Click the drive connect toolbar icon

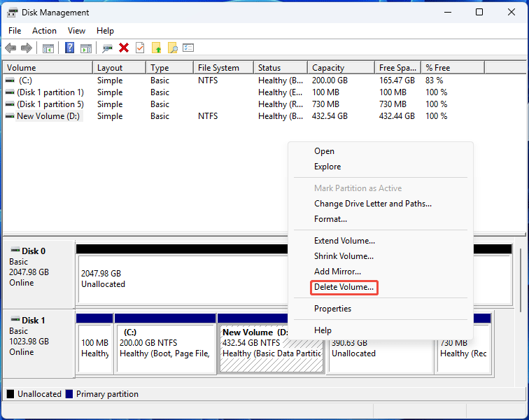107,48
